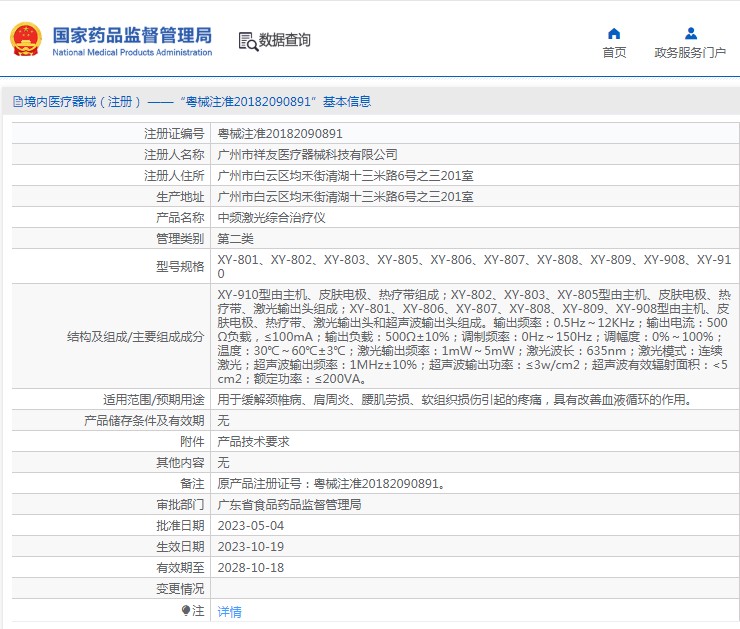Click the 注册人住所 address value

click(345, 176)
